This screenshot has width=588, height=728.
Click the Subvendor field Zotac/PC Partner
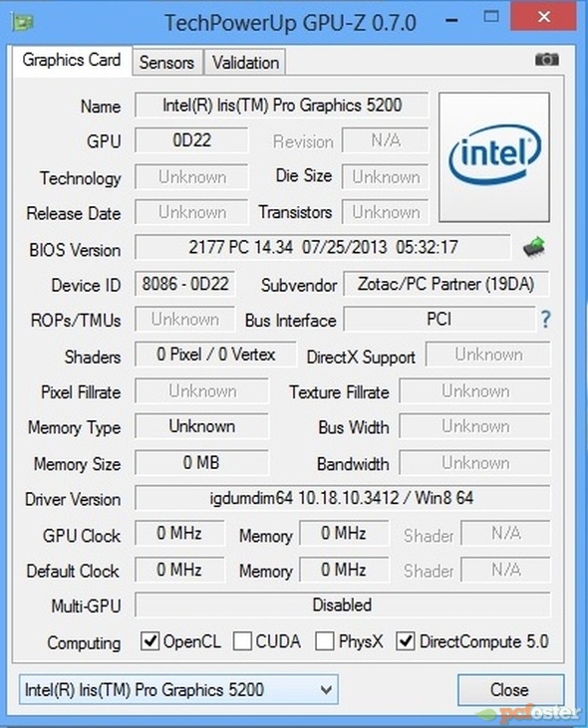pyautogui.click(x=445, y=284)
